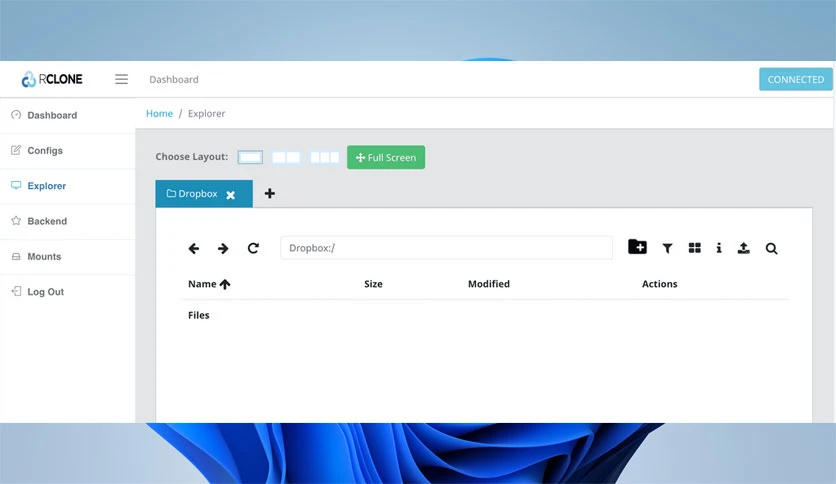This screenshot has width=836, height=484.
Task: Go forward with the right arrow
Action: coord(223,248)
